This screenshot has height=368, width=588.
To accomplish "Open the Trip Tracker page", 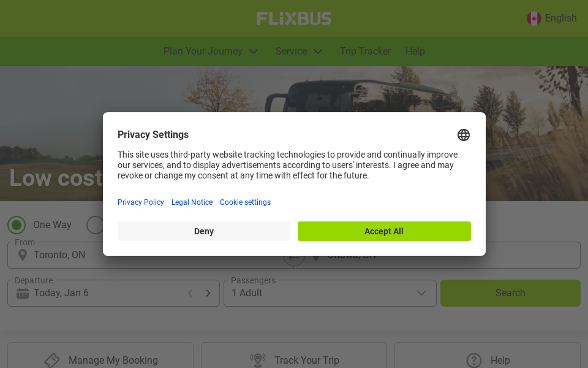I will [x=365, y=52].
